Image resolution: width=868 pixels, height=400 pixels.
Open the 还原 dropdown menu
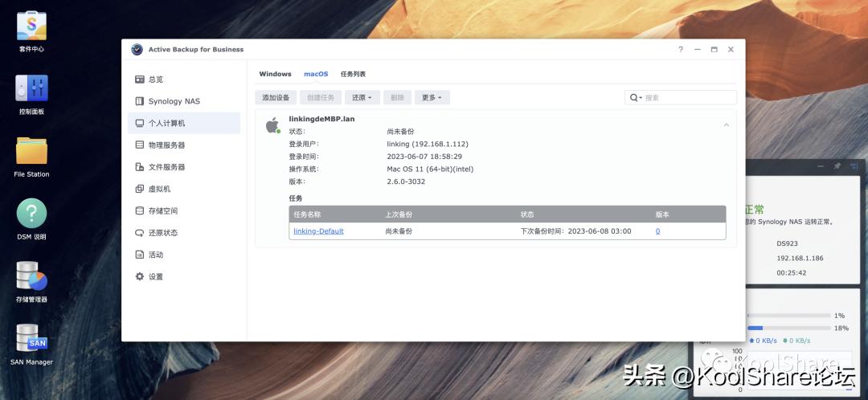[362, 97]
